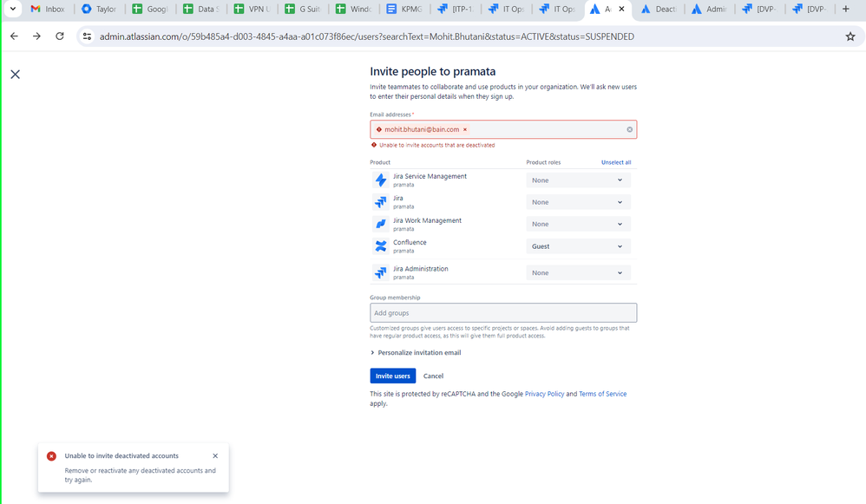This screenshot has width=866, height=504.
Task: Go forward in browser history
Action: [36, 36]
